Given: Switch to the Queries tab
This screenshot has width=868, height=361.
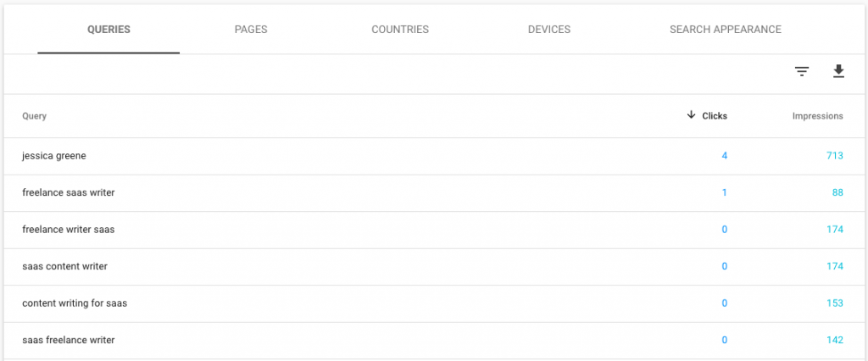Looking at the screenshot, I should click(x=108, y=30).
